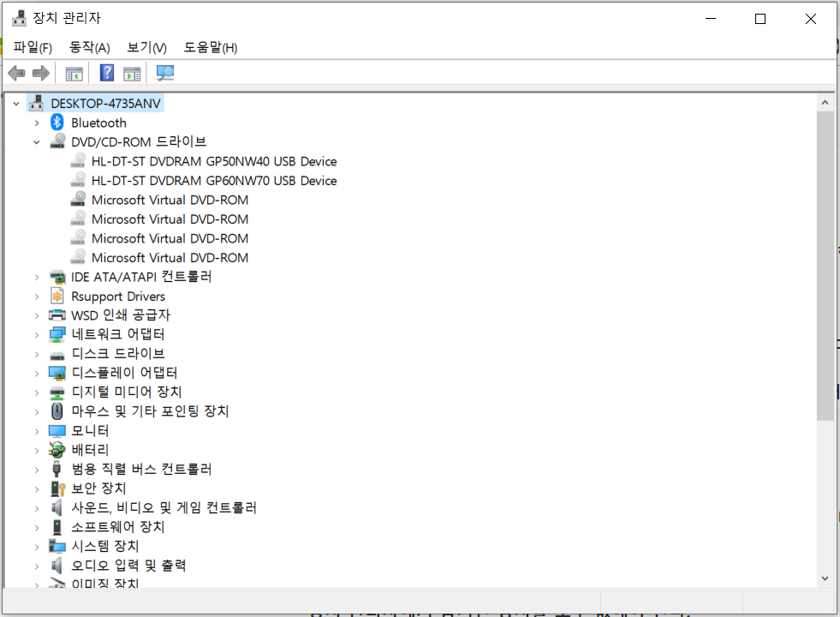Expand the 네트워크 어댑터 category

point(37,335)
